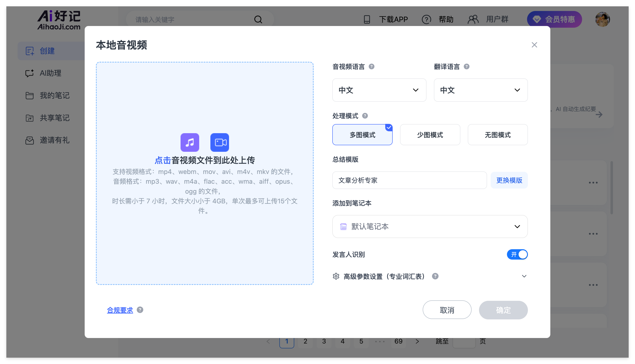Select 少图模式 processing mode
The image size is (635, 364).
[x=430, y=135]
